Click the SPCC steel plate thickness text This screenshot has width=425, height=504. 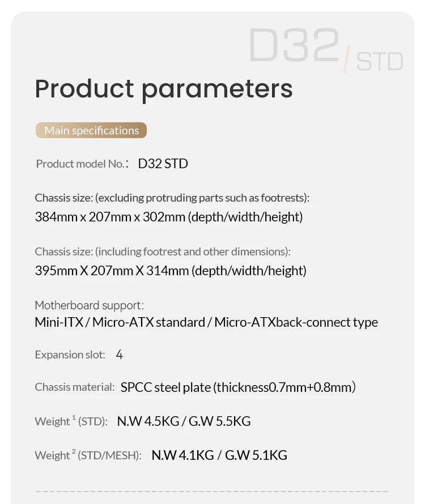pos(238,387)
